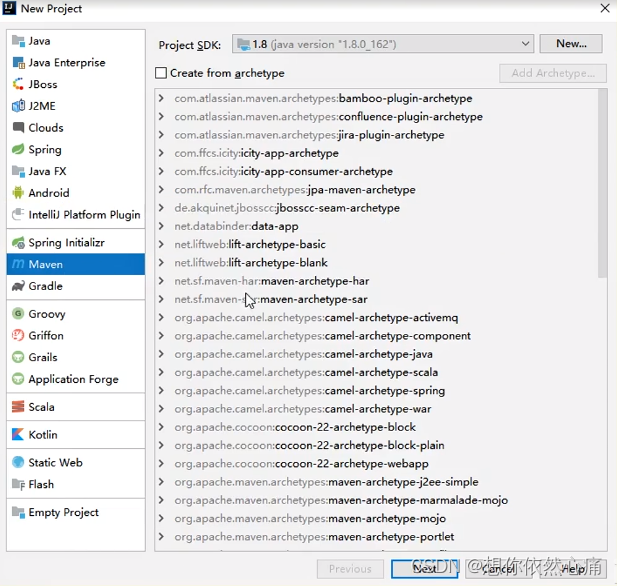617x586 pixels.
Task: Expand camel-archetype-activemq entry
Action: click(161, 317)
